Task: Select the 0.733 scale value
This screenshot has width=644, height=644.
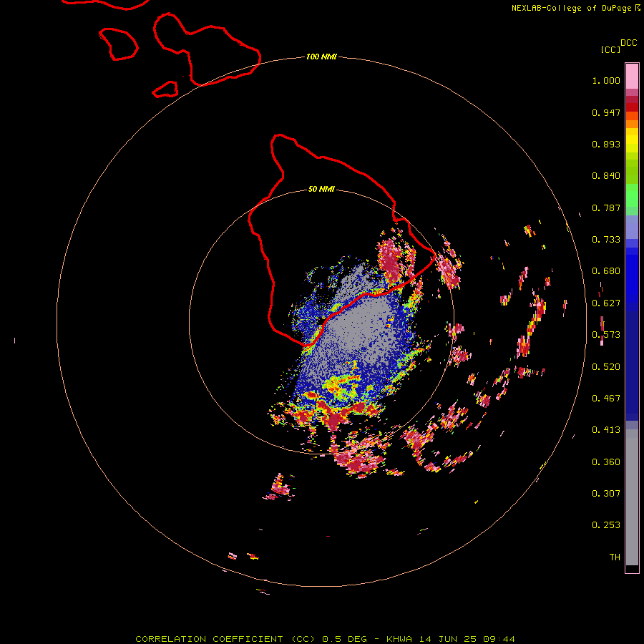Action: click(x=606, y=240)
